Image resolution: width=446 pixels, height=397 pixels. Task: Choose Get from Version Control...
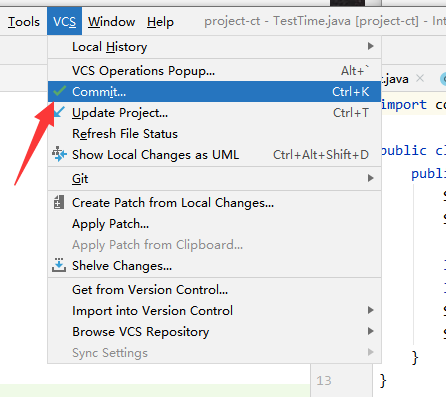coord(214,290)
